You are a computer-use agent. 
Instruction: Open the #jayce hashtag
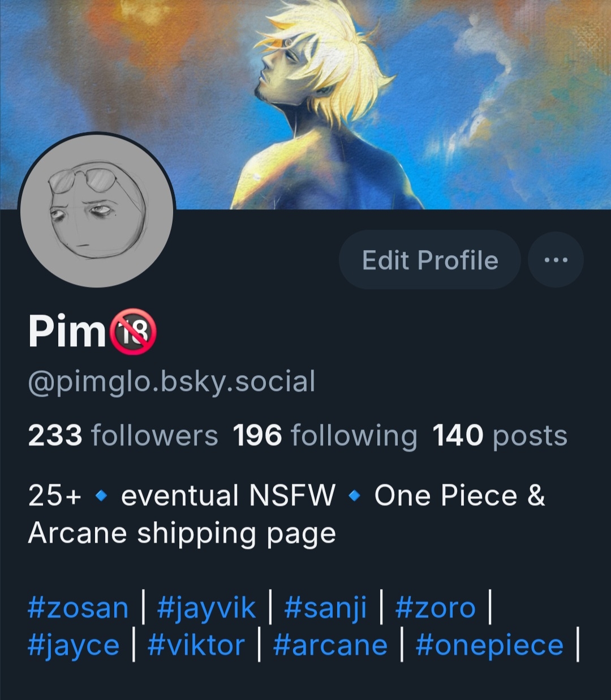click(74, 646)
